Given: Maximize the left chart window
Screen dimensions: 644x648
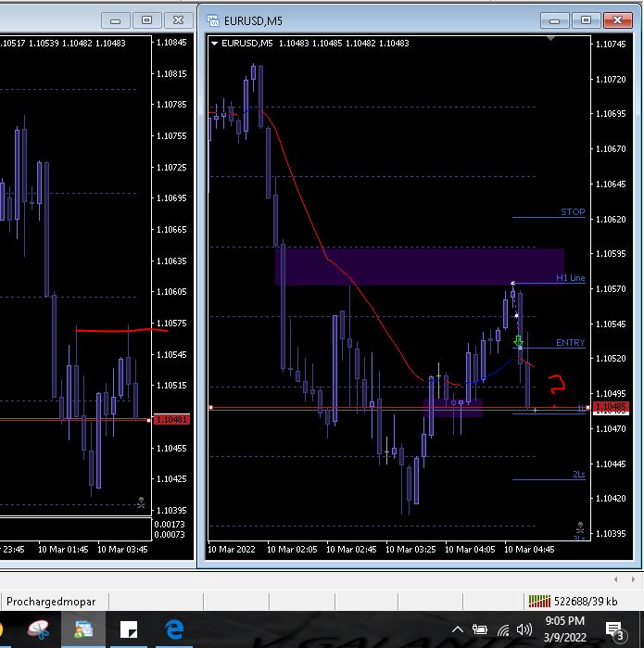Looking at the screenshot, I should coord(146,20).
